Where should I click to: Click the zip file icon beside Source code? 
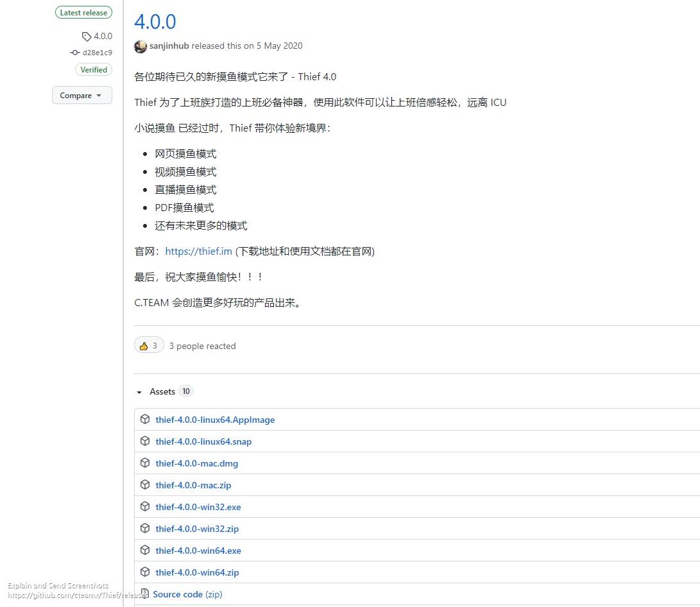click(145, 594)
